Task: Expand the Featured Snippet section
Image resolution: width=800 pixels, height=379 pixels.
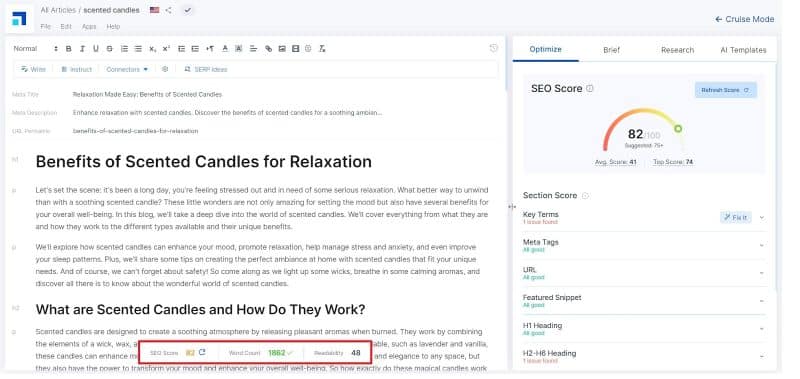Action: pos(762,301)
